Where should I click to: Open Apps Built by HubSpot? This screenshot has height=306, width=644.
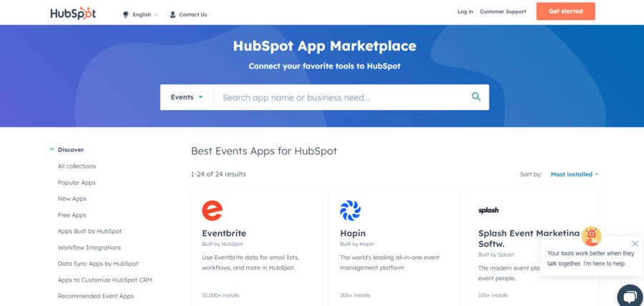[90, 231]
